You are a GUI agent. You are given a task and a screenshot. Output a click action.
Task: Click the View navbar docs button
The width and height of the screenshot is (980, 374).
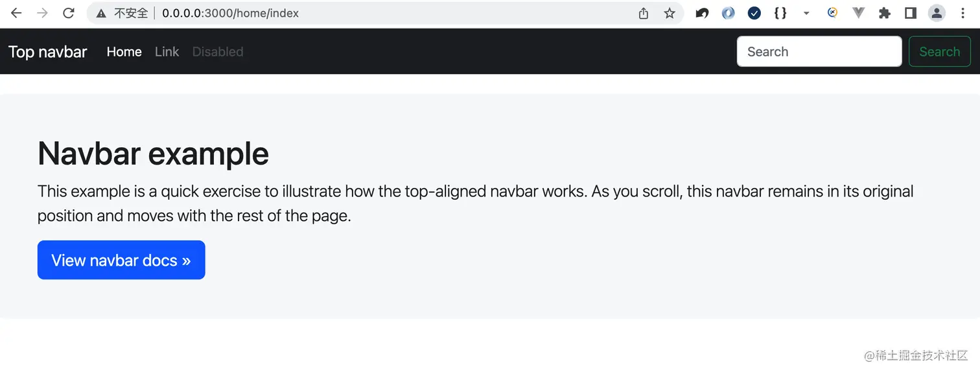[121, 260]
